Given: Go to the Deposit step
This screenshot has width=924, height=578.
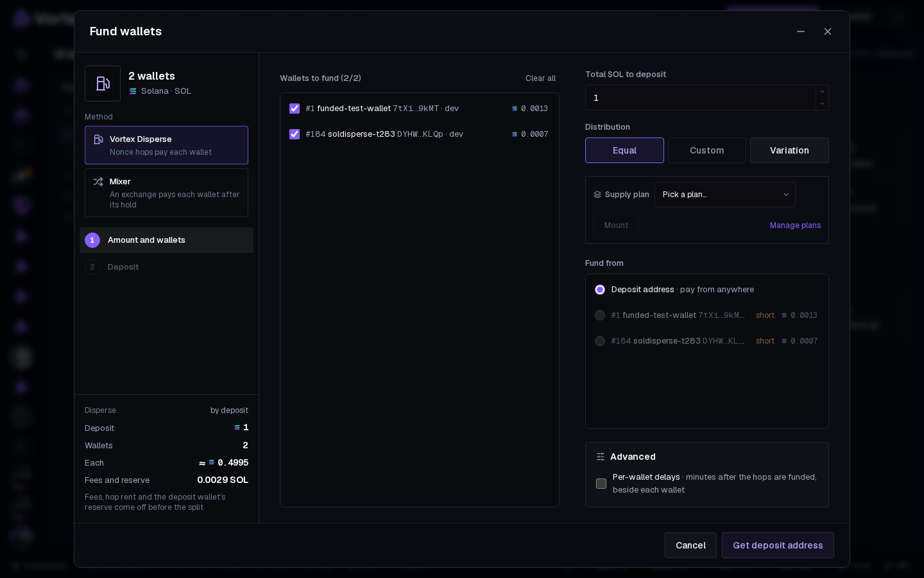Looking at the screenshot, I should [166, 267].
